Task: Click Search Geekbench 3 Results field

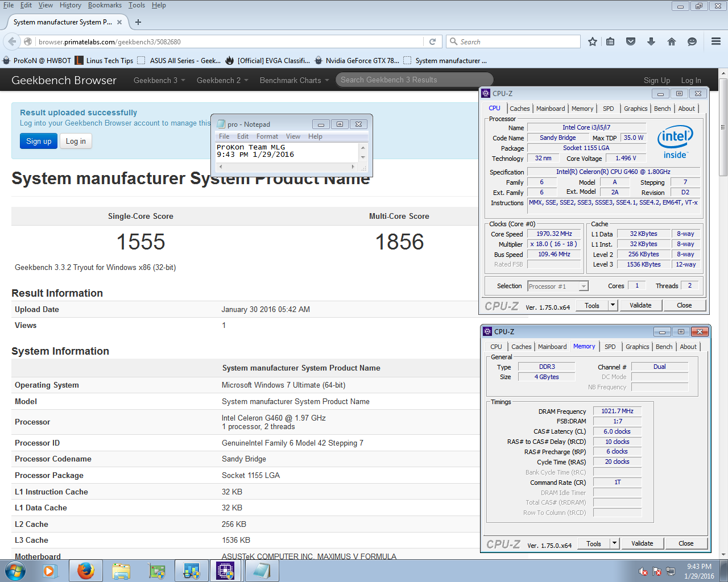Action: click(414, 80)
